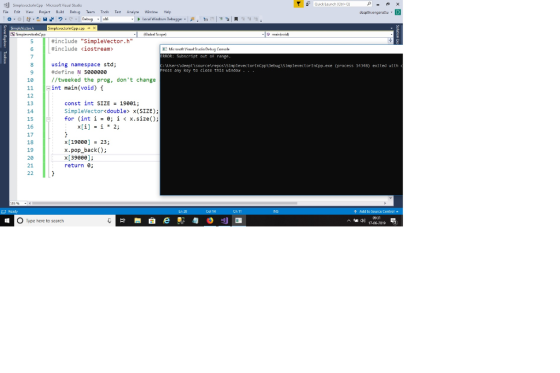
Task: Click the Undo arrow icon
Action: coord(60,19)
